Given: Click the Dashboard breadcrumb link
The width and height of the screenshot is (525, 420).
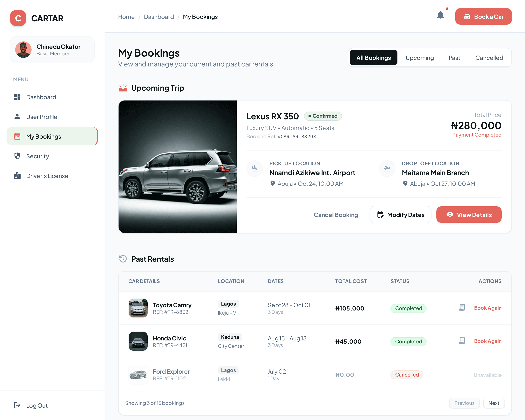Looking at the screenshot, I should pyautogui.click(x=159, y=17).
